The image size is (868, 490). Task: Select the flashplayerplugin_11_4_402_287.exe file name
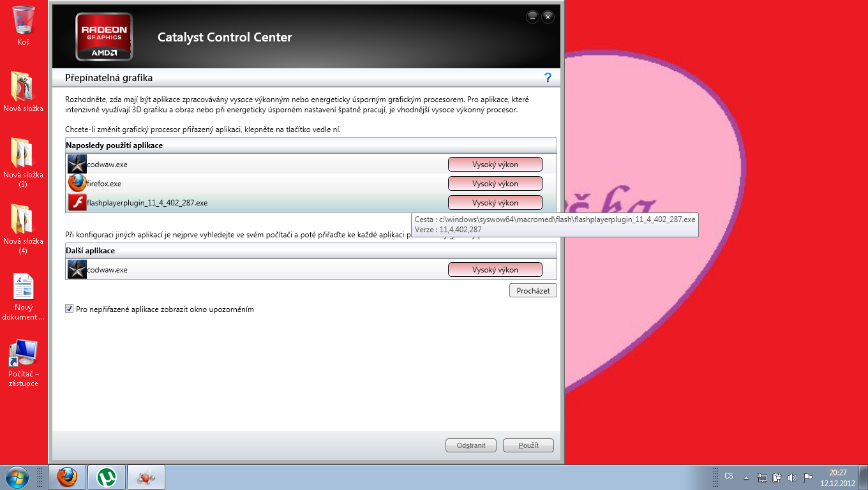(147, 203)
